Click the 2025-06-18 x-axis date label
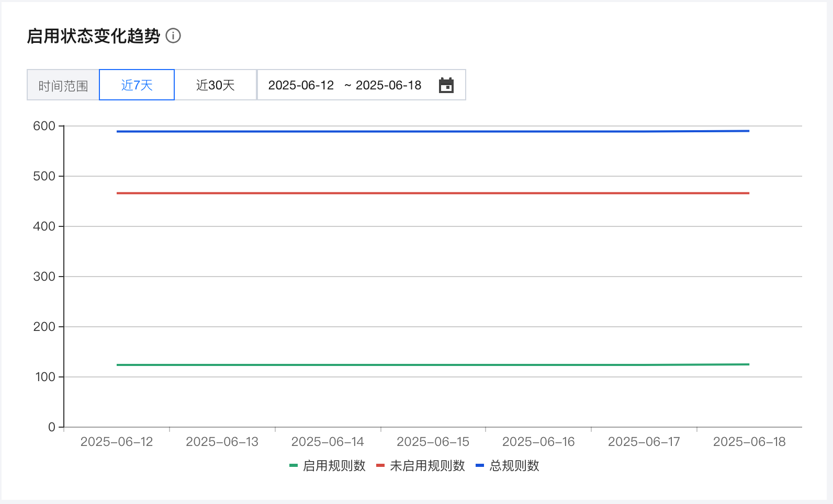Image resolution: width=833 pixels, height=504 pixels. 749,442
